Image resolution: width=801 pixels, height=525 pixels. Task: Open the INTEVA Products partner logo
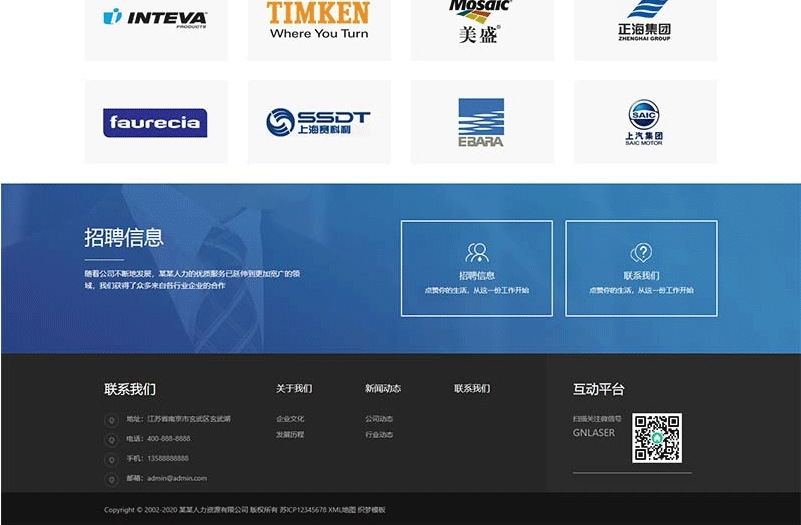156,18
